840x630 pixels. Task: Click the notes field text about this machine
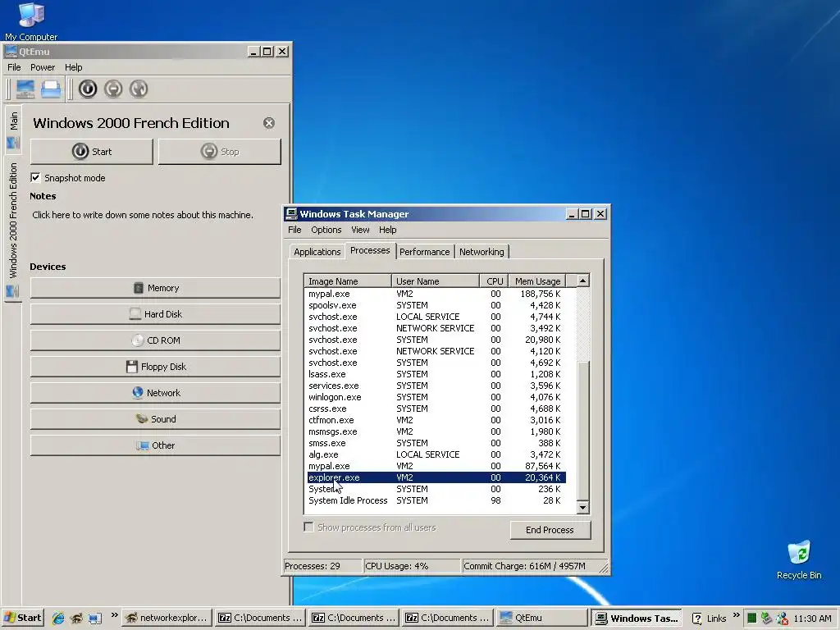pyautogui.click(x=143, y=215)
